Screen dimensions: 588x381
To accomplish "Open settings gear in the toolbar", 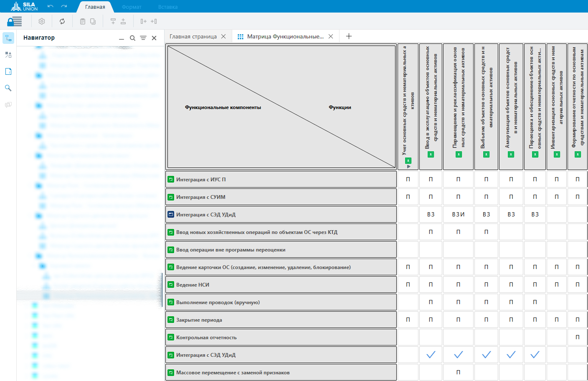I will [x=42, y=21].
